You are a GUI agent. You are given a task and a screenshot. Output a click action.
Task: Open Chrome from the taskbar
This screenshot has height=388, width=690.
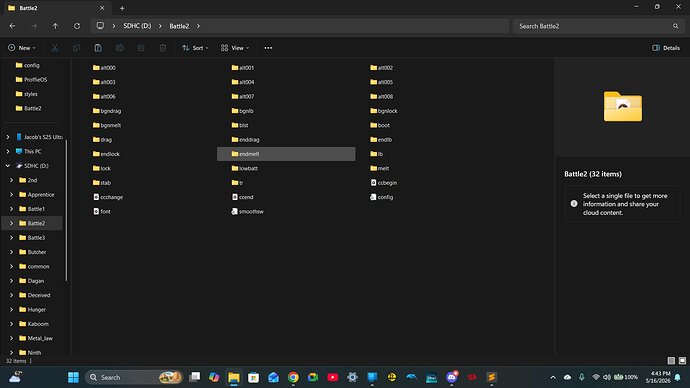(293, 377)
